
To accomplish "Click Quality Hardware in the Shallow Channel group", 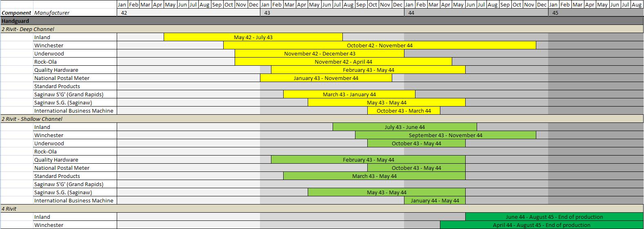I will [x=75, y=160].
